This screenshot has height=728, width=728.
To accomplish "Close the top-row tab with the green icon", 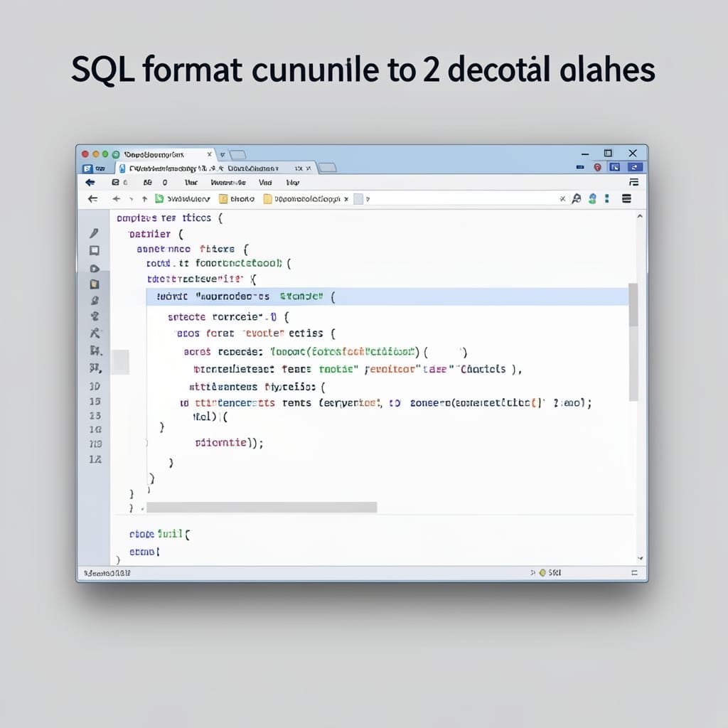I will click(210, 154).
